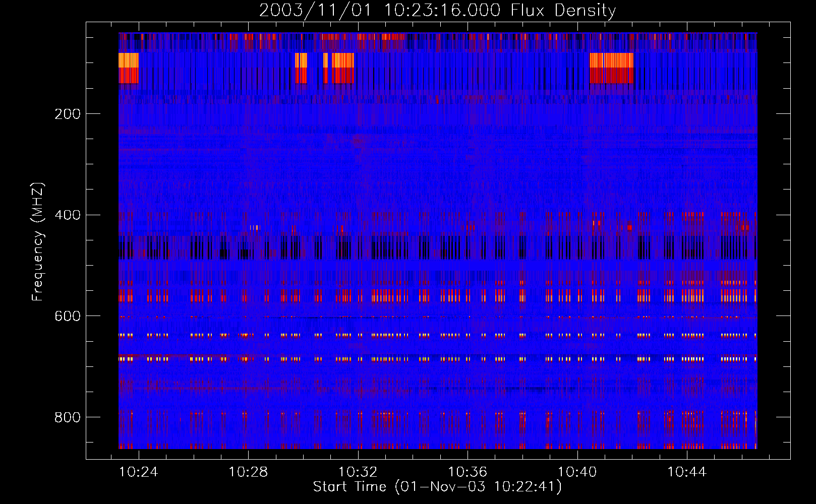Click the orange burst block at spectrogram start

129,68
